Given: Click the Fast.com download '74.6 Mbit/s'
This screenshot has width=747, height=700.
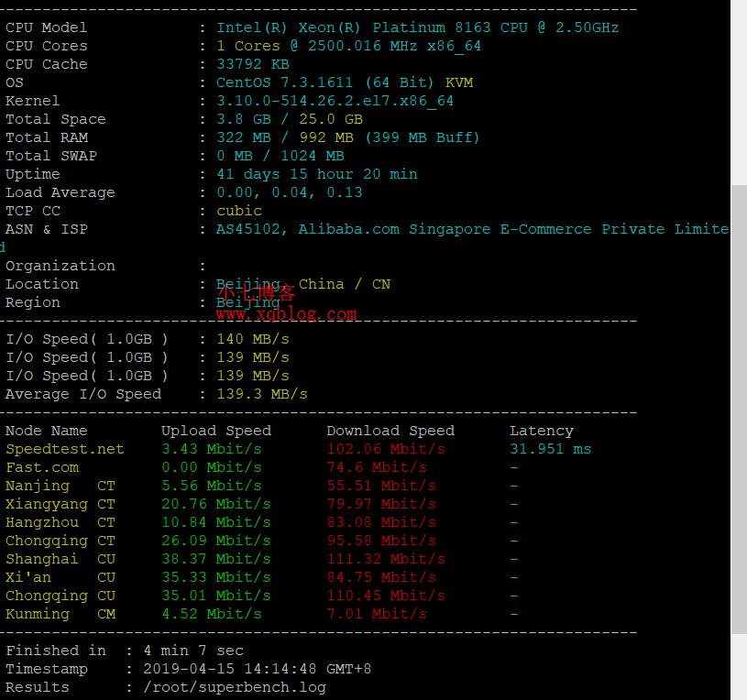Looking at the screenshot, I should click(377, 467).
